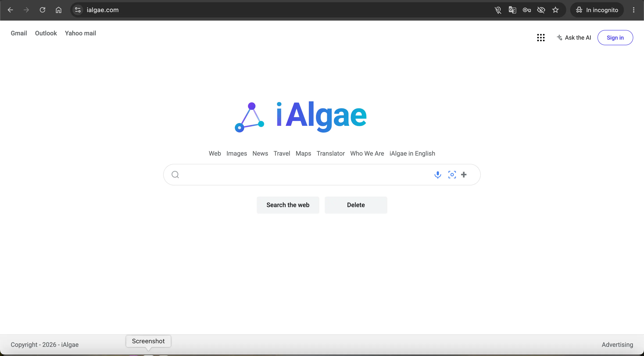Viewport: 644px width, 356px height.
Task: Click the Copyright - 2026 - iAlgae text
Action: [44, 345]
